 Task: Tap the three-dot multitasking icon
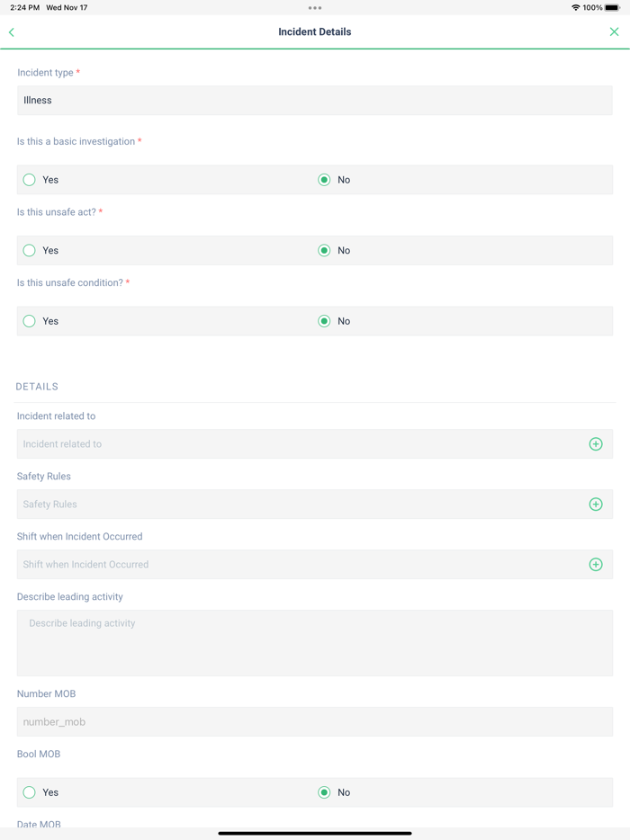[315, 8]
